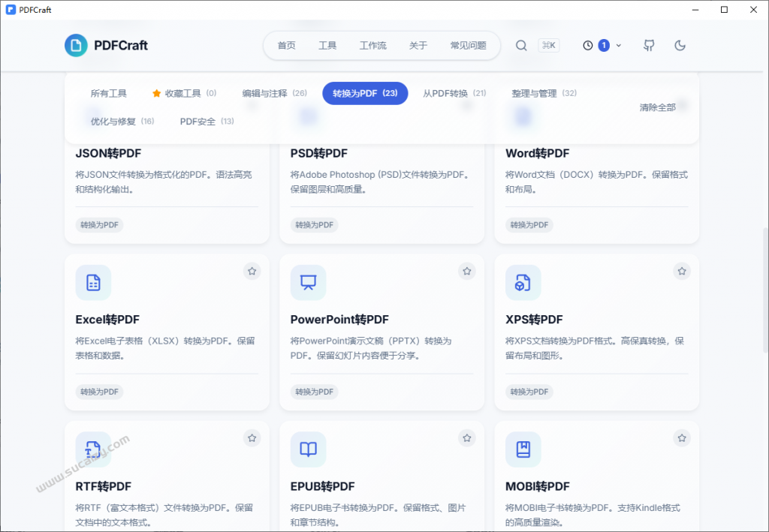This screenshot has height=532, width=769.
Task: Click the RTF text file icon
Action: pyautogui.click(x=93, y=449)
